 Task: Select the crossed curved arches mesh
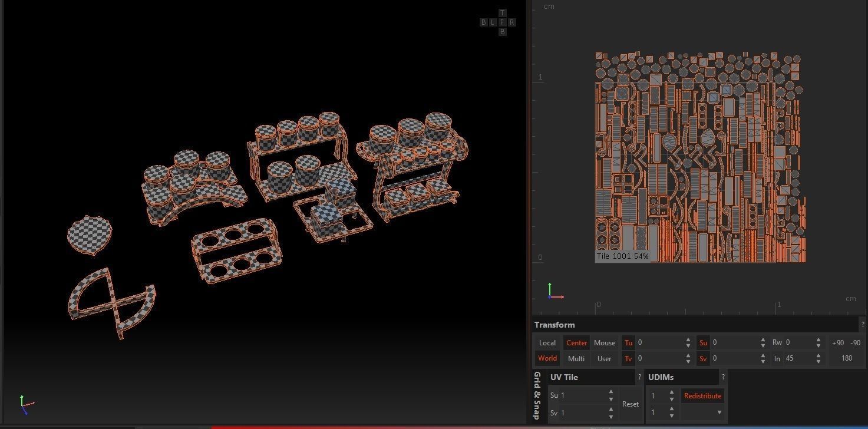click(x=112, y=302)
